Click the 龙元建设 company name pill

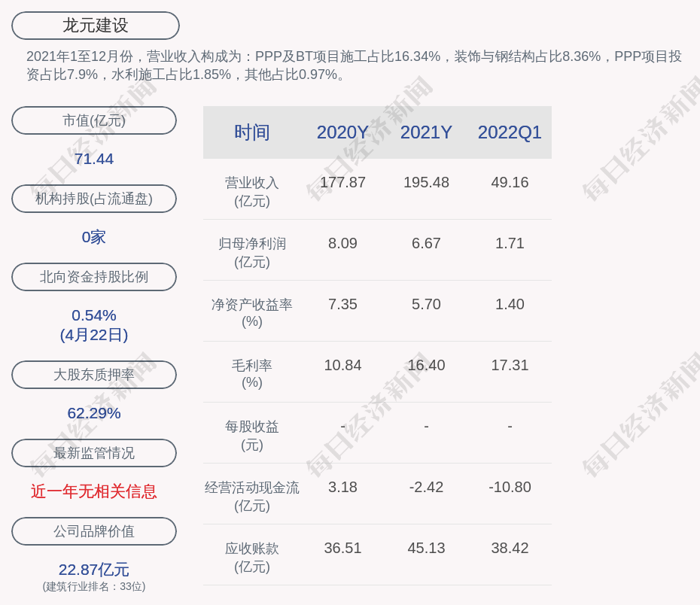(x=96, y=26)
